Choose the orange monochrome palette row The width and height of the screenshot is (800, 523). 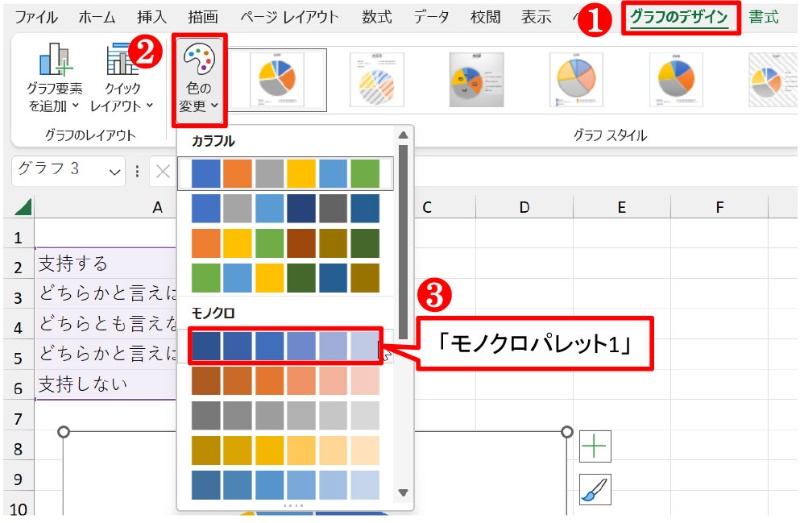pyautogui.click(x=285, y=381)
